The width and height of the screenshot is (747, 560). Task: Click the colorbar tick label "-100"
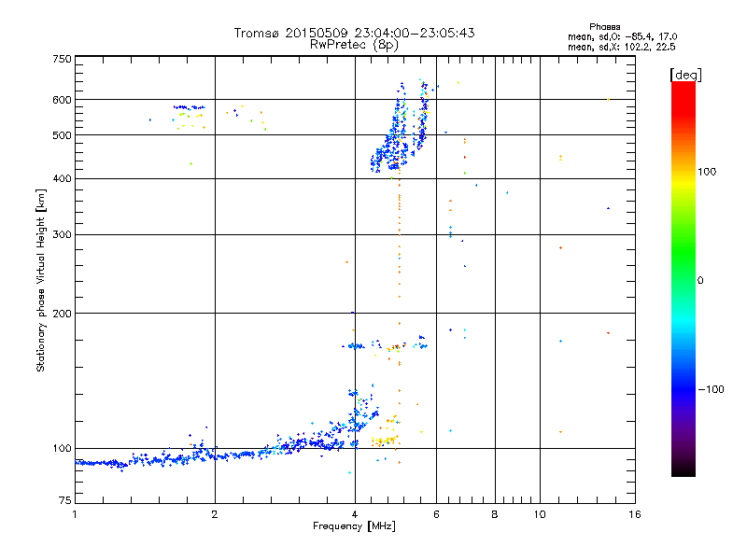pos(711,389)
